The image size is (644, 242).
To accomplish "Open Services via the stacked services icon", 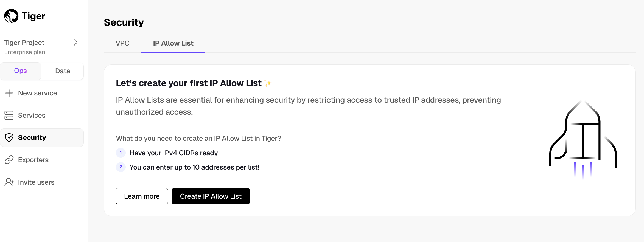I will (x=9, y=115).
